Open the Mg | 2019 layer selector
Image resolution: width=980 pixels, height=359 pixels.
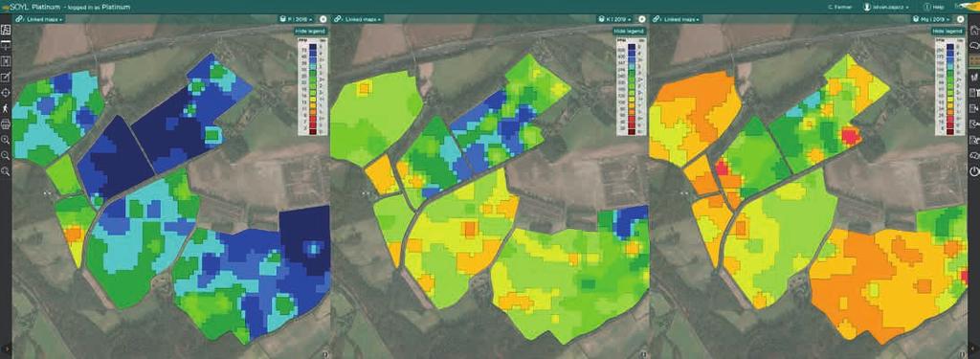[932, 19]
